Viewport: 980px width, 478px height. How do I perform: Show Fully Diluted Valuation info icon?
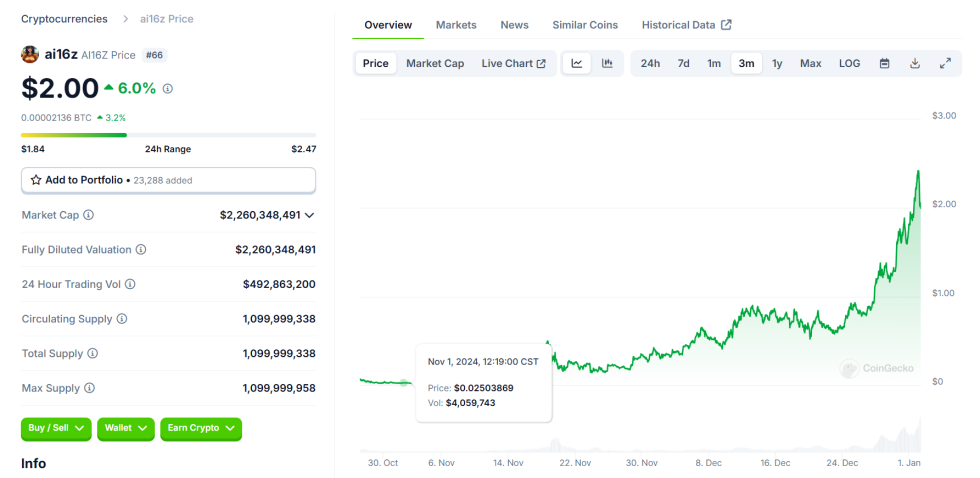coord(141,249)
